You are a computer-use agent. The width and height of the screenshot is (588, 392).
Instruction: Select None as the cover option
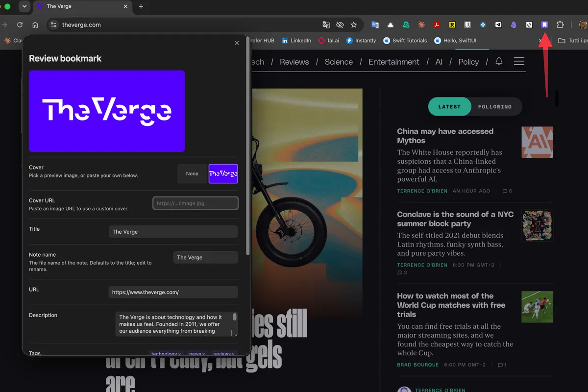(x=192, y=173)
